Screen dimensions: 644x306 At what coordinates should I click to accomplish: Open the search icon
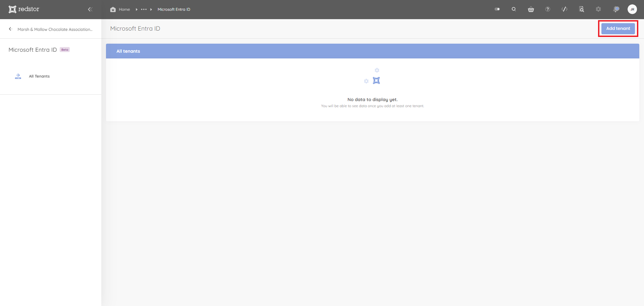click(x=514, y=9)
